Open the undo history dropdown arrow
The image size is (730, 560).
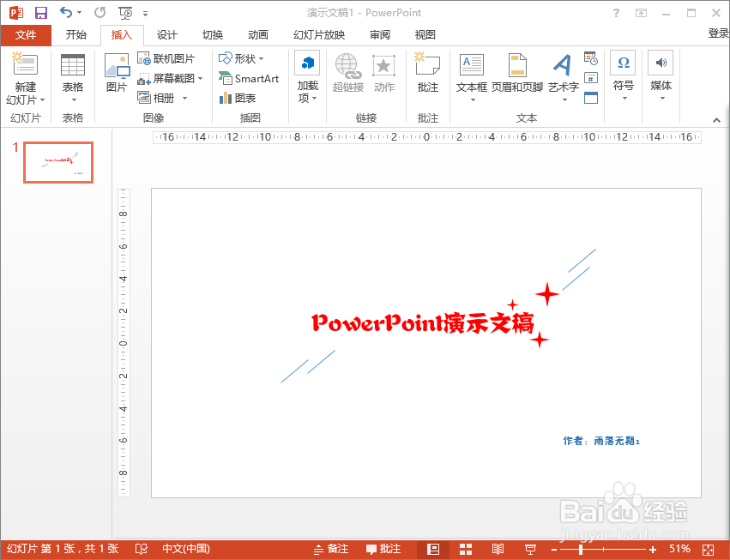point(79,13)
